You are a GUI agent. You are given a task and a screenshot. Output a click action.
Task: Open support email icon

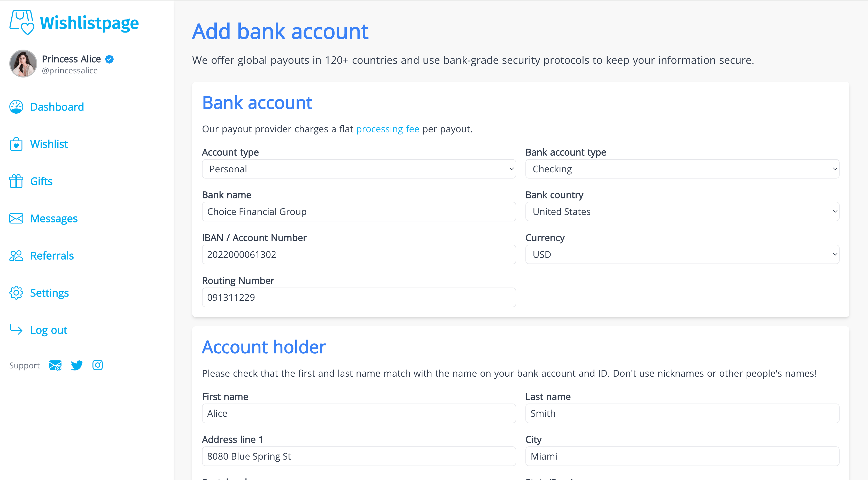(55, 365)
